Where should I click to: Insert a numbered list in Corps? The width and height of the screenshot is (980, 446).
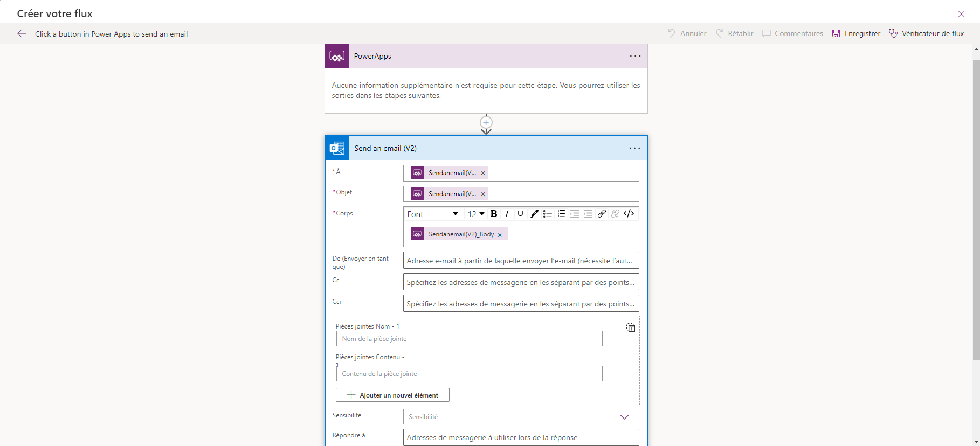coord(561,214)
